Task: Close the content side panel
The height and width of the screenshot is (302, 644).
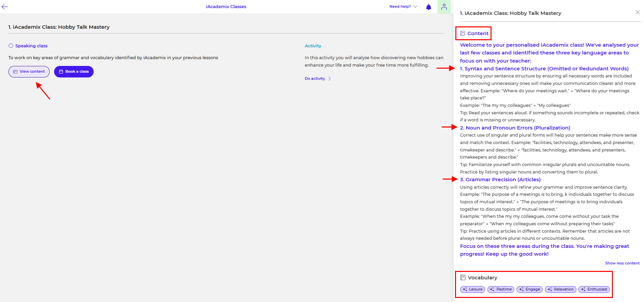Action: [x=637, y=13]
